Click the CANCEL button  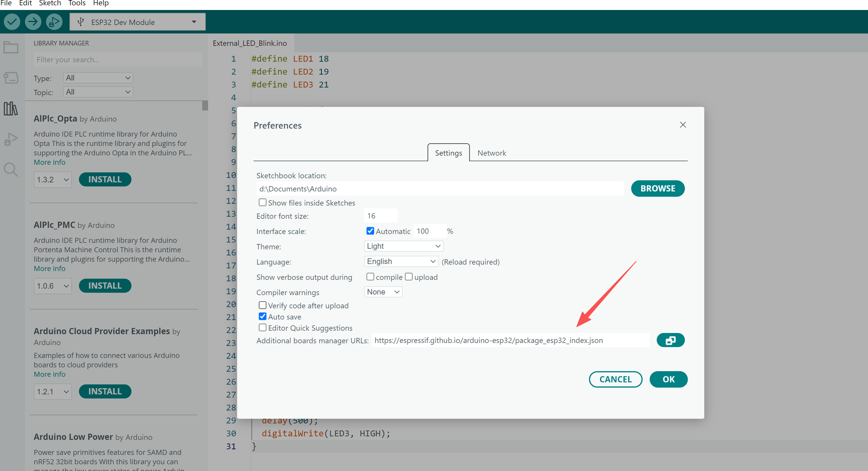pyautogui.click(x=615, y=379)
